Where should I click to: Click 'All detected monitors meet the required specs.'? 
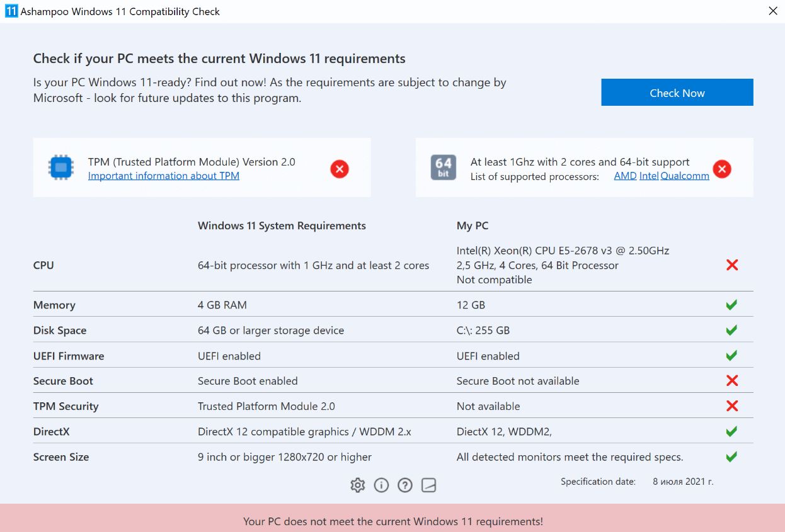point(570,457)
